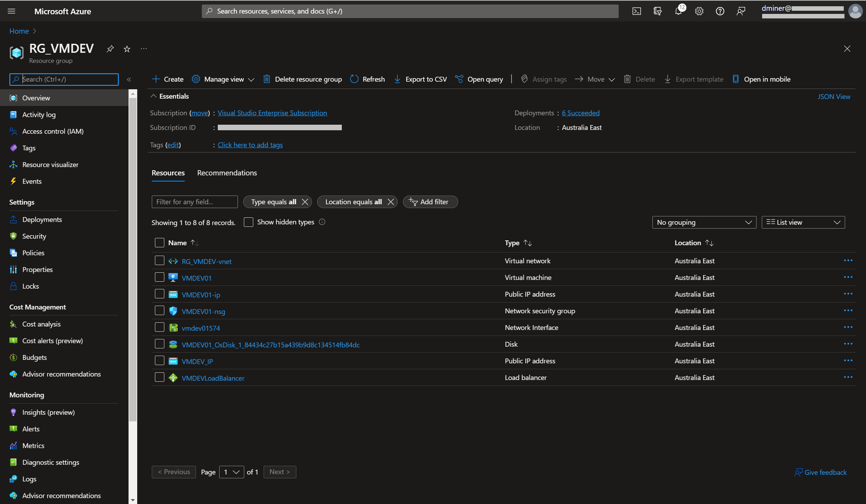
Task: Open row options for VMDEVLoadBalancer
Action: tap(848, 377)
